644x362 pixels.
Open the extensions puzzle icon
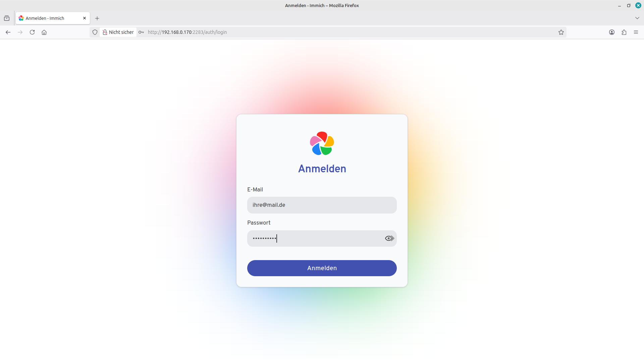click(x=624, y=32)
